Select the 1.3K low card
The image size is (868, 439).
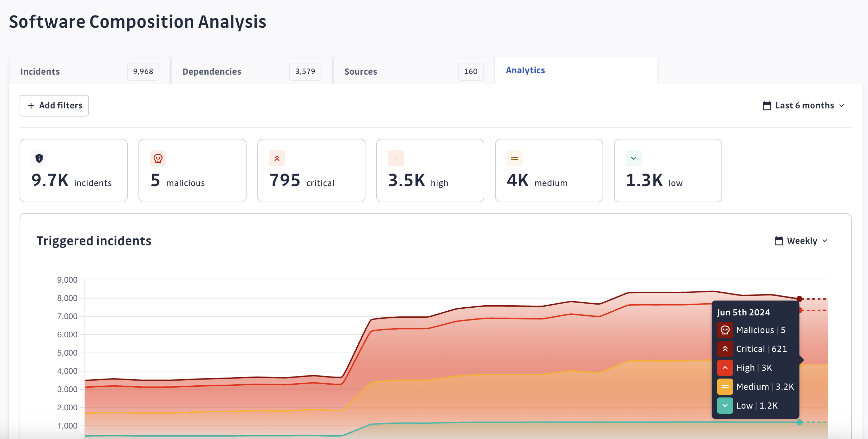pos(668,171)
